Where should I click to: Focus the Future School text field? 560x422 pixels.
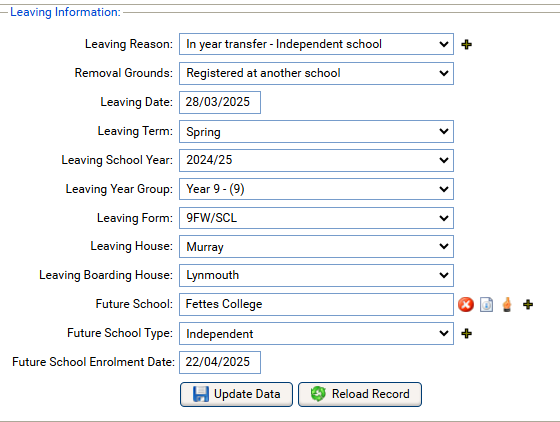point(316,305)
